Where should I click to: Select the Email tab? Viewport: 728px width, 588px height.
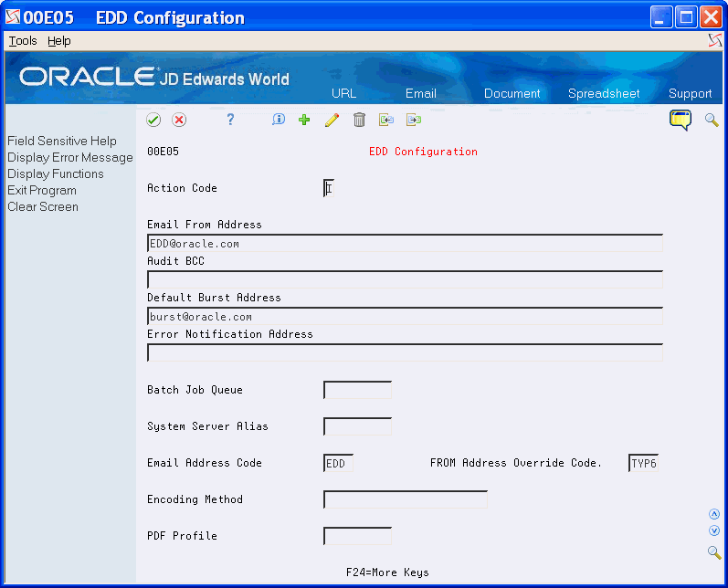[x=421, y=93]
